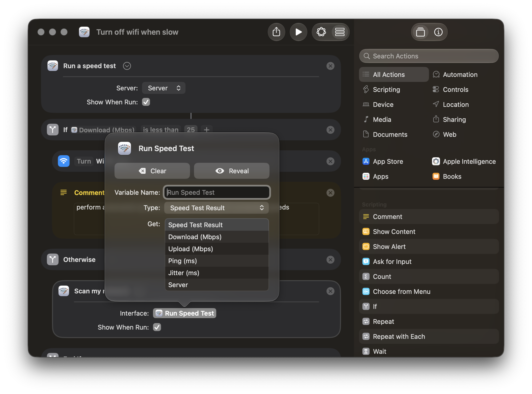
Task: Select the All Actions category
Action: point(394,74)
